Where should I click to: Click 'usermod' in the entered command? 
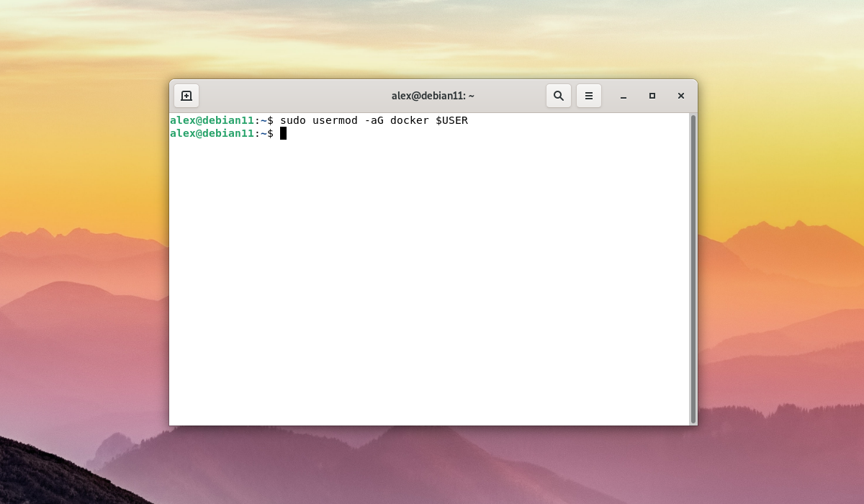[x=335, y=120]
